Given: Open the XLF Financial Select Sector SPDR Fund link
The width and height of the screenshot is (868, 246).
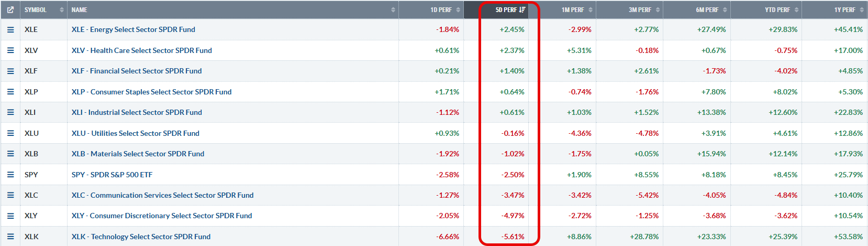Looking at the screenshot, I should pyautogui.click(x=137, y=71).
